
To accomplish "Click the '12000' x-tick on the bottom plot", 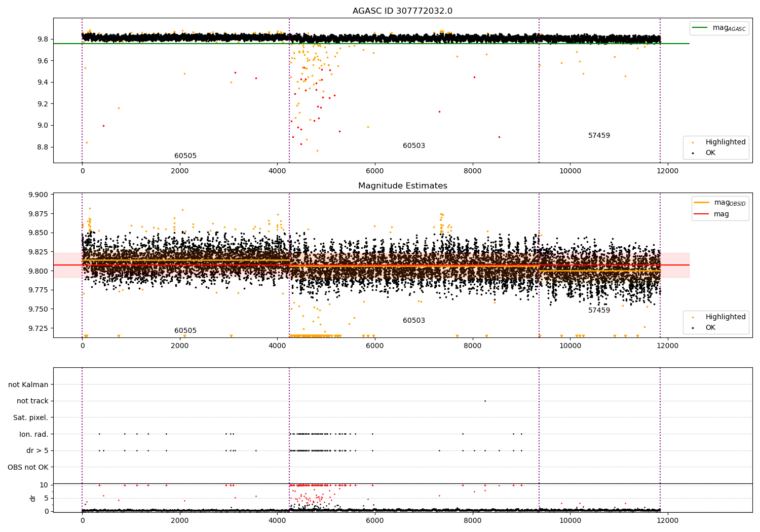I will tap(668, 521).
